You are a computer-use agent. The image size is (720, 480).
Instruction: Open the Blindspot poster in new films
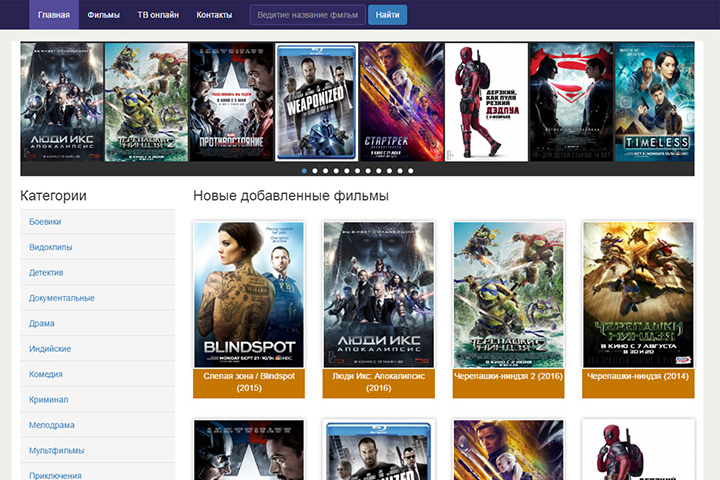[249, 294]
